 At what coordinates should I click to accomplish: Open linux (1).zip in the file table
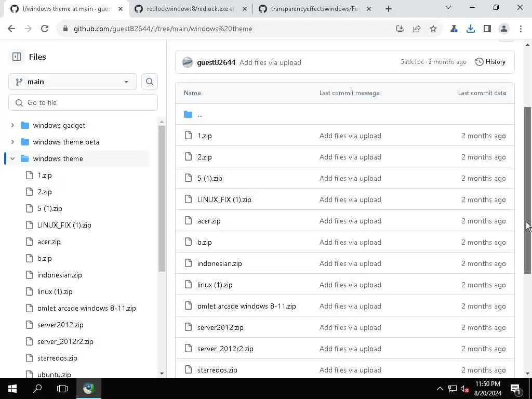[x=215, y=285]
